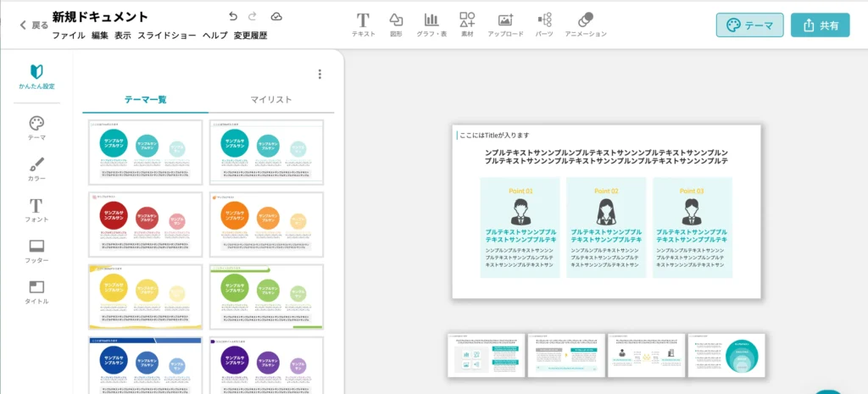
Task: Click the 戻る back button
Action: tap(34, 25)
